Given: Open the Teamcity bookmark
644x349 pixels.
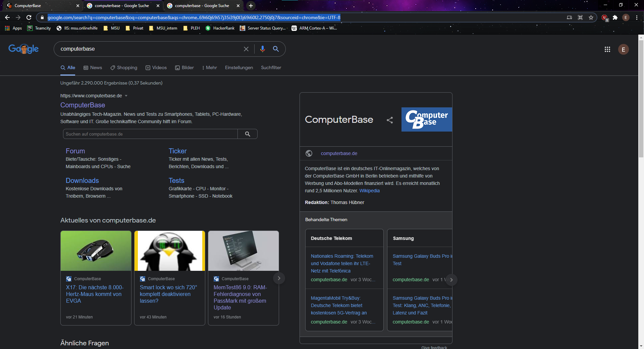Looking at the screenshot, I should click(39, 28).
